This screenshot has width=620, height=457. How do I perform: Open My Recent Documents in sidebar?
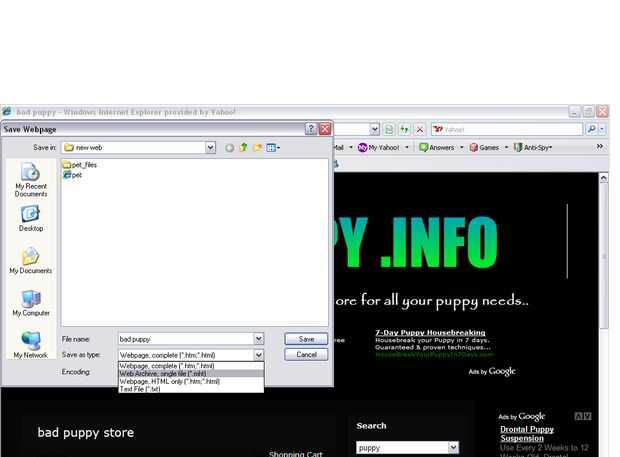click(31, 180)
